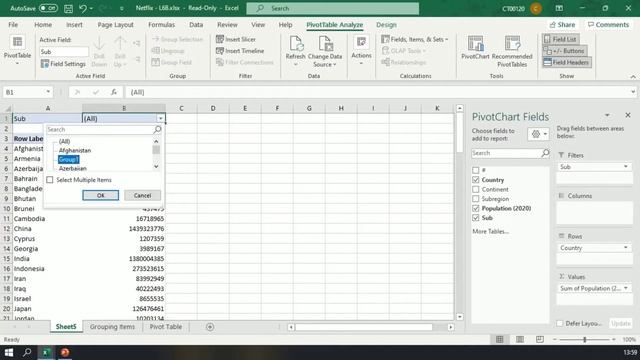The width and height of the screenshot is (640, 360).
Task: Open PowerPoint from the taskbar
Action: (x=64, y=352)
